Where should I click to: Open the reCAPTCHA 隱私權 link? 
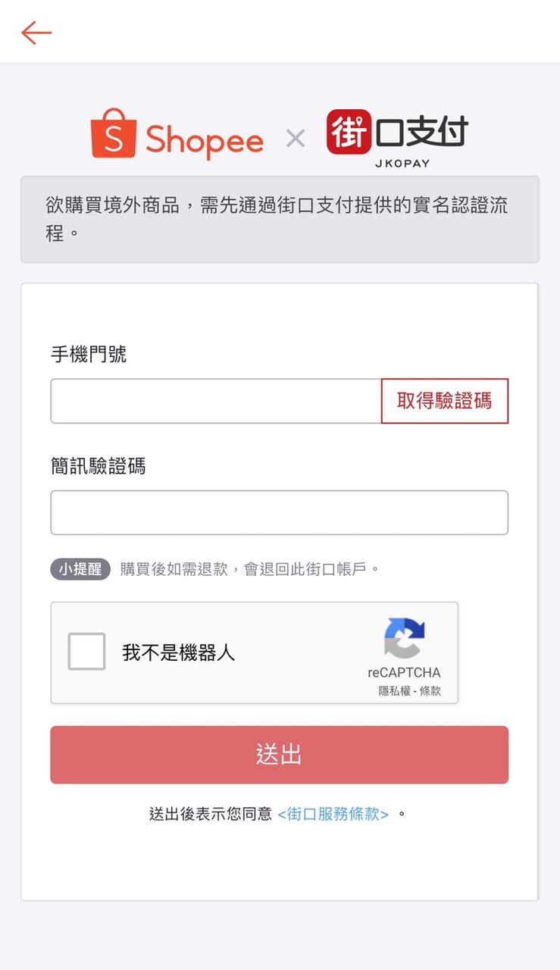[394, 691]
